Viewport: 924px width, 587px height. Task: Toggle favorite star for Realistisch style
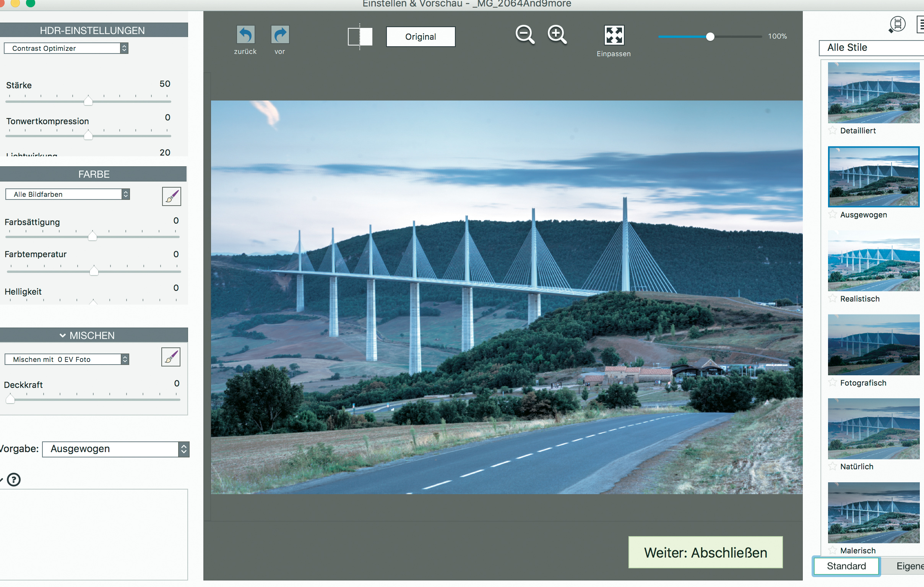pyautogui.click(x=832, y=298)
